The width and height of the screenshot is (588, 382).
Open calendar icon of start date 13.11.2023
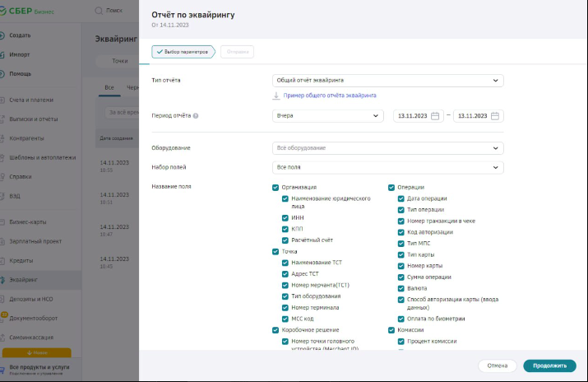pyautogui.click(x=435, y=116)
